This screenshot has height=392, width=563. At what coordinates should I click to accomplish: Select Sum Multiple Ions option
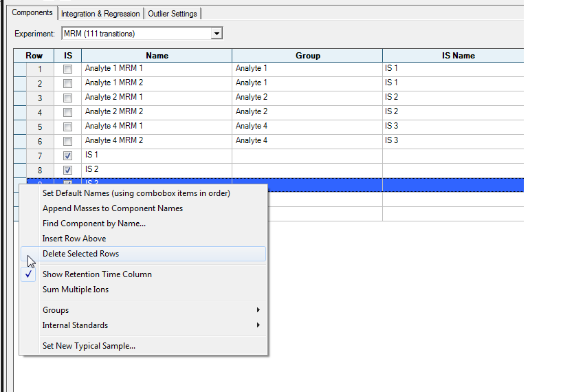click(x=76, y=290)
